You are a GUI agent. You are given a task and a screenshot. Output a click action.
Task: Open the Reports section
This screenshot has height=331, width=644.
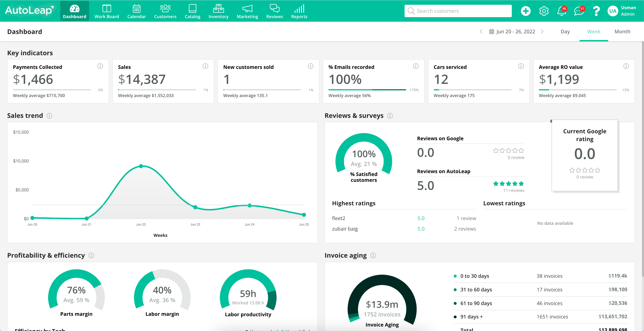tap(299, 11)
